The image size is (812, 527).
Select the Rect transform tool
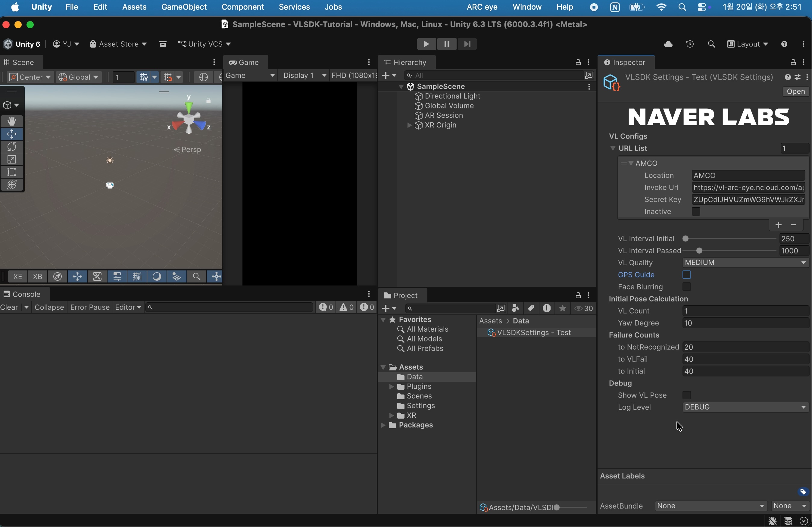tap(12, 172)
